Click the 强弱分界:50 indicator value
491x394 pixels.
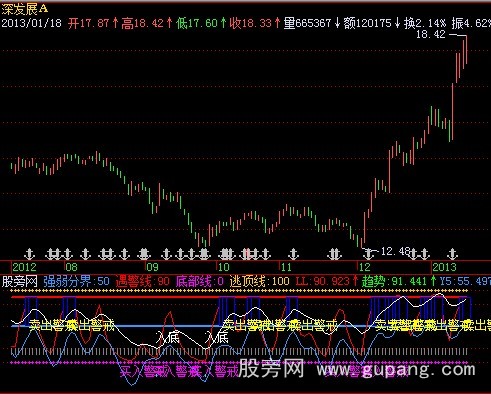point(76,281)
